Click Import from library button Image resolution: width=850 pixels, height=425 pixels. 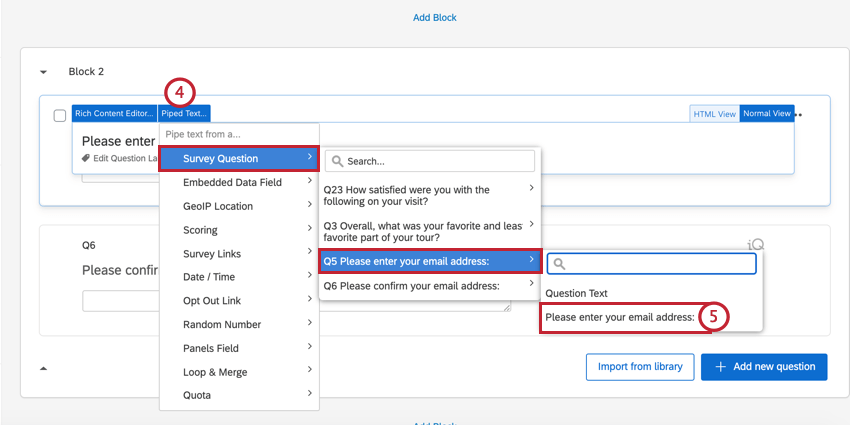640,367
